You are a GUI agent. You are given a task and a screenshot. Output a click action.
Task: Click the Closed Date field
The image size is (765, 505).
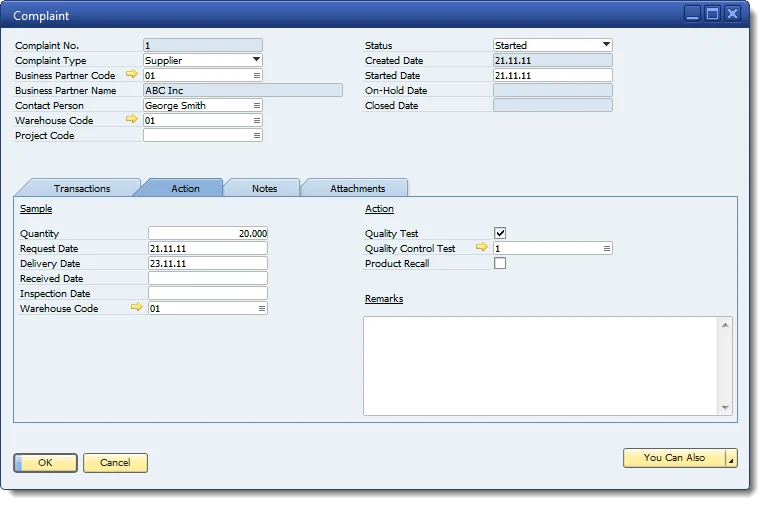(x=553, y=105)
